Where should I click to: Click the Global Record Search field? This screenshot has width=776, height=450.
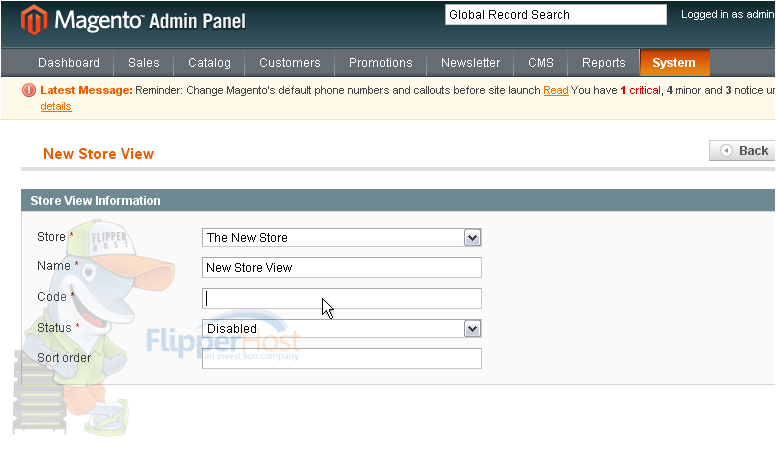[556, 15]
